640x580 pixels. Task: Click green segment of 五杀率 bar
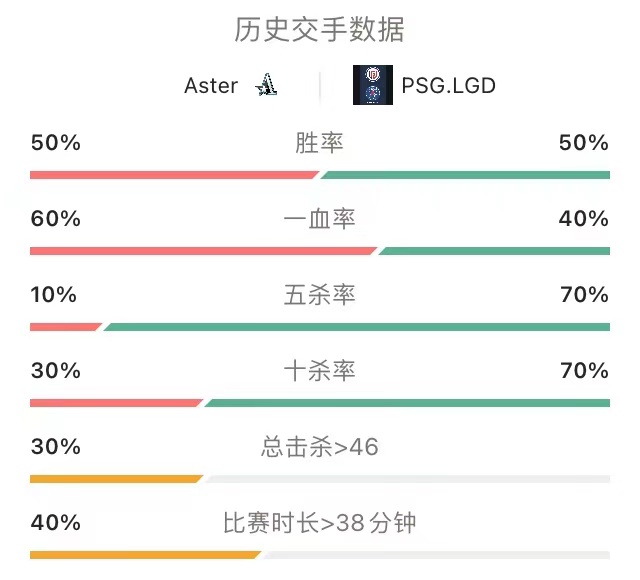coord(356,327)
